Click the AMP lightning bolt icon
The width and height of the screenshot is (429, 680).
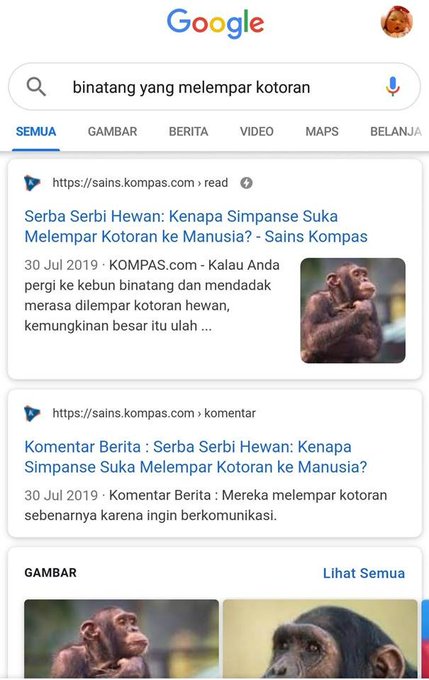246,183
